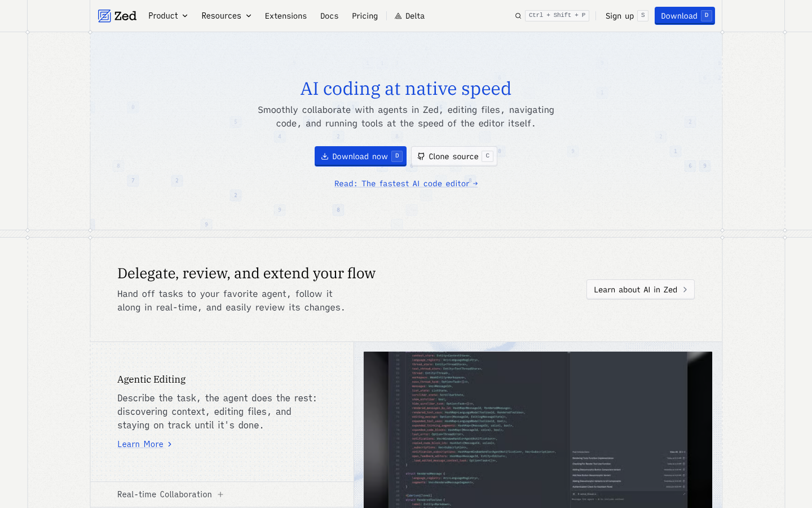Click the "Smoothly collaborate with agents" paragraph
Screen dimensions: 812x508
(x=406, y=117)
